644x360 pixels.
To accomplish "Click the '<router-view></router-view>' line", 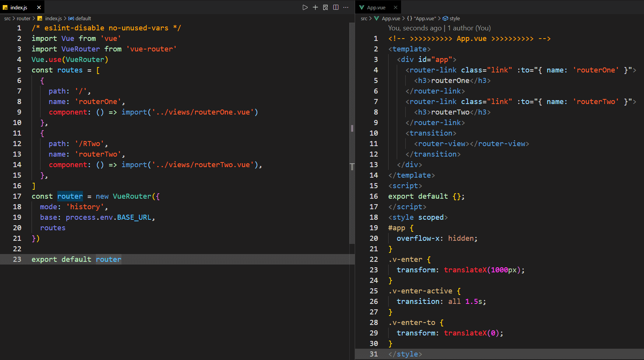I will coord(471,143).
